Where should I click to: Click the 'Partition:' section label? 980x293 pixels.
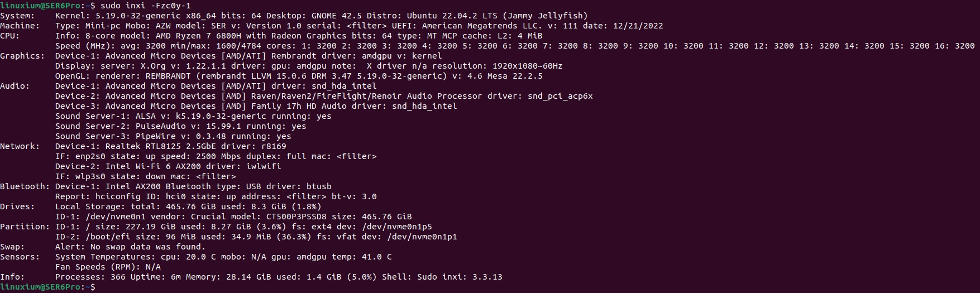[25, 227]
